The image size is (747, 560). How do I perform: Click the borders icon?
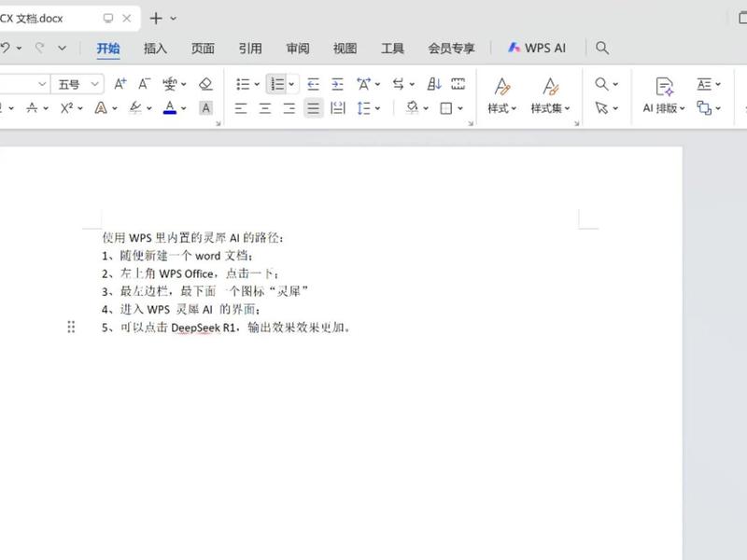(x=446, y=108)
